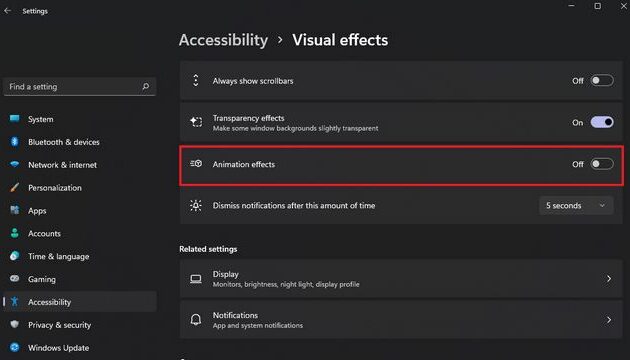630x360 pixels.
Task: Click 'Make some window backgrounds slightly transparent' text
Action: 295,128
